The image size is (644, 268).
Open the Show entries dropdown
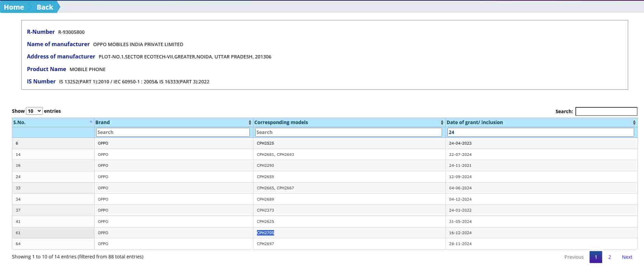pos(34,111)
